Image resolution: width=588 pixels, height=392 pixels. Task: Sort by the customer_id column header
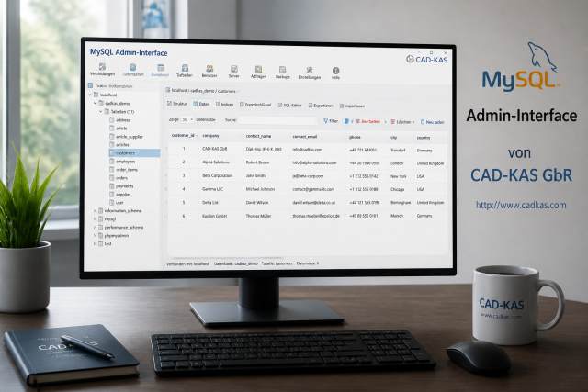click(x=183, y=135)
